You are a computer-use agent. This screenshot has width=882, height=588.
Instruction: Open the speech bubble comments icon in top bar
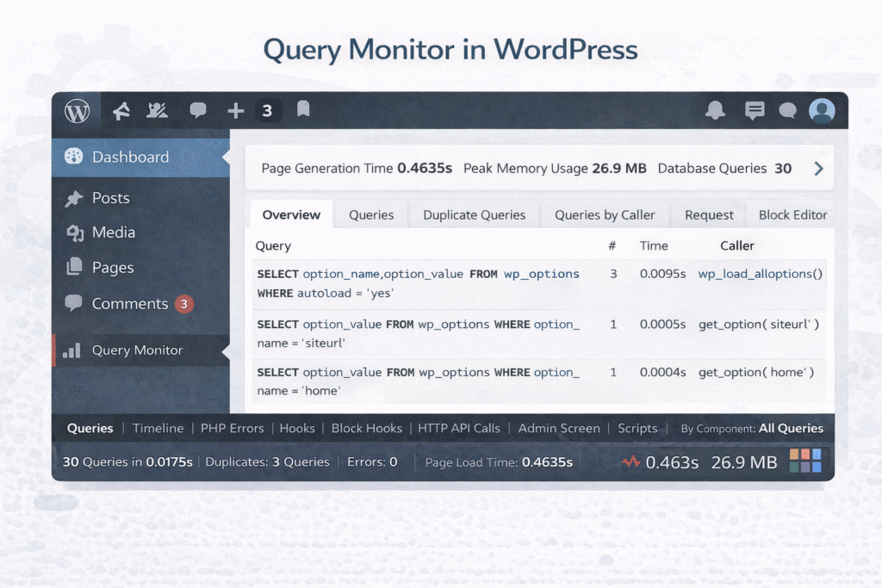pyautogui.click(x=198, y=110)
